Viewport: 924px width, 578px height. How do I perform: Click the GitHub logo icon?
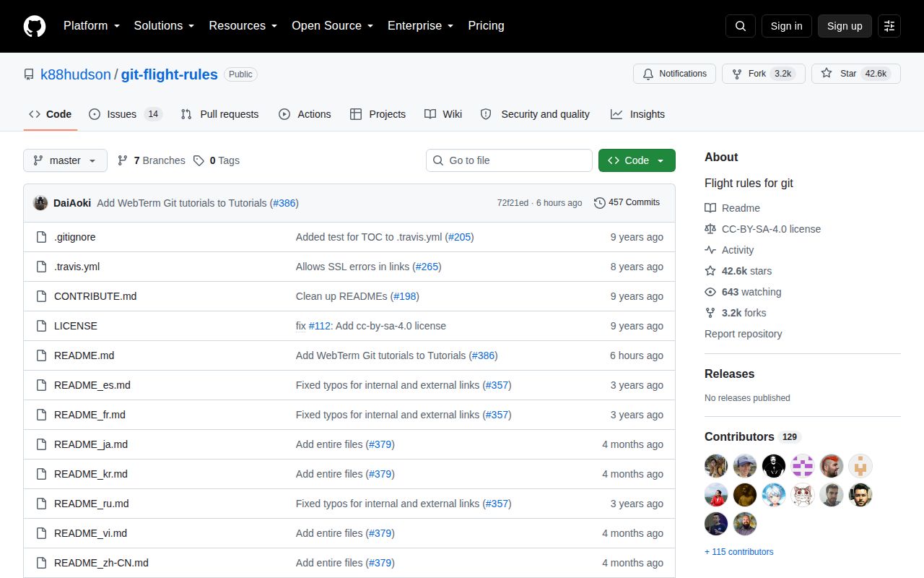pos(35,26)
